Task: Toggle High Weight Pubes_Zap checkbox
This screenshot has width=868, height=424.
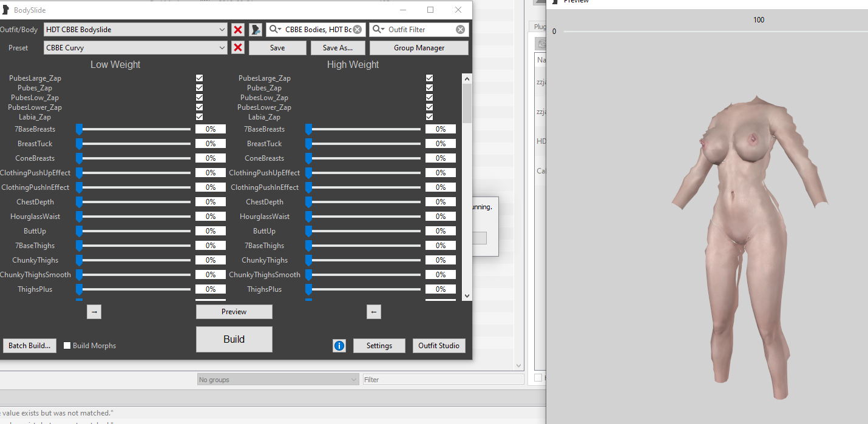Action: pos(430,88)
